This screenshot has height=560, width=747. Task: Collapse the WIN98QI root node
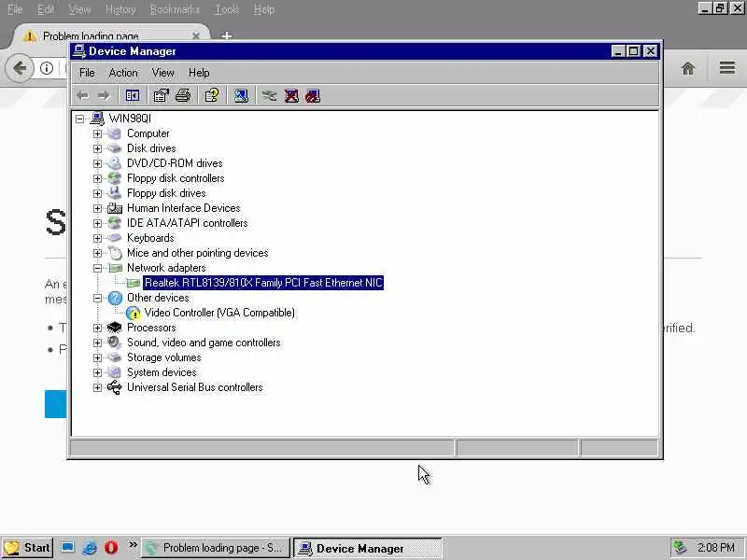pos(79,119)
